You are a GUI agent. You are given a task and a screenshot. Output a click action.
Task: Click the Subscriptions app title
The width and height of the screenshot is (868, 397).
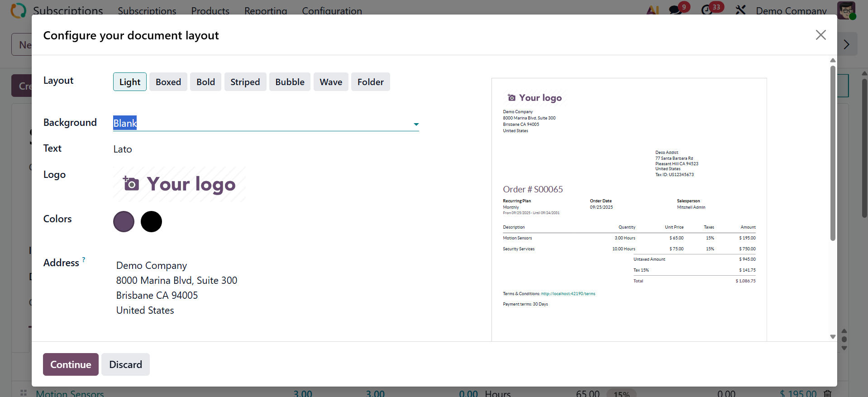tap(68, 10)
